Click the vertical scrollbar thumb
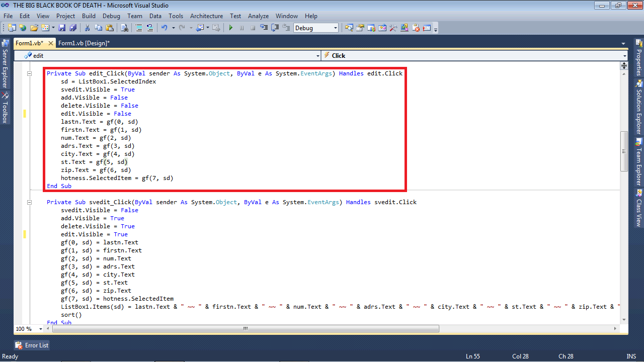This screenshot has width=644, height=362. point(624,151)
